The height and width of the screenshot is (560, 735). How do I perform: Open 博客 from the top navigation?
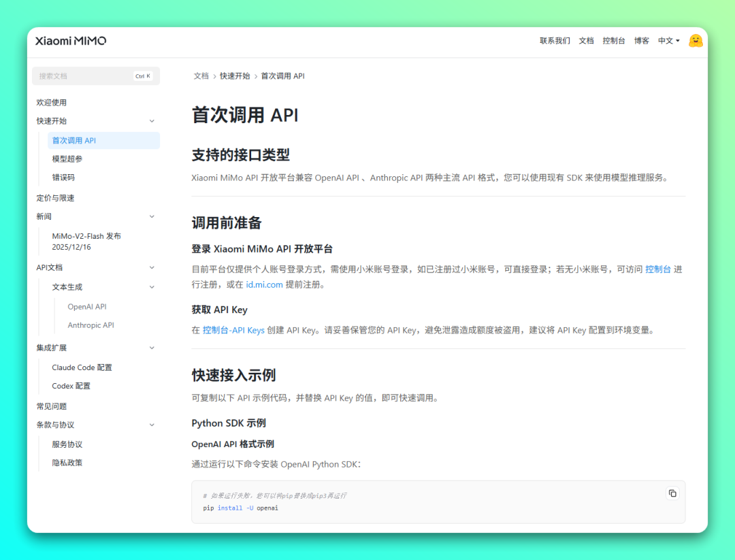(x=642, y=41)
